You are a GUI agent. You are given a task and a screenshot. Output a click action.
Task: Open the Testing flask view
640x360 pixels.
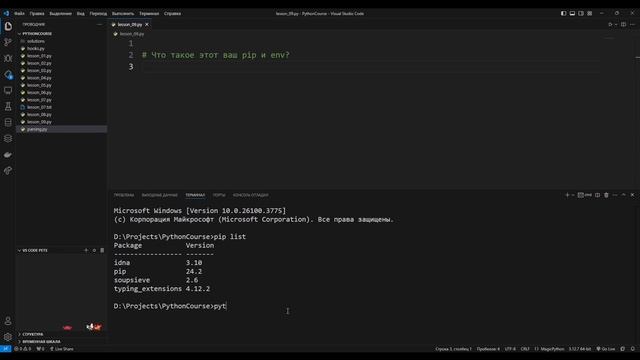click(x=8, y=107)
